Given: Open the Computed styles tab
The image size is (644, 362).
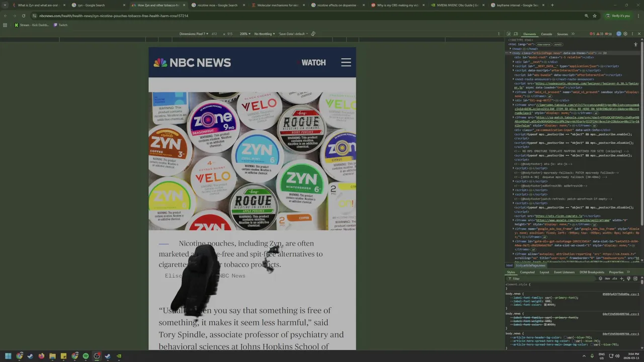Looking at the screenshot, I should (527, 272).
